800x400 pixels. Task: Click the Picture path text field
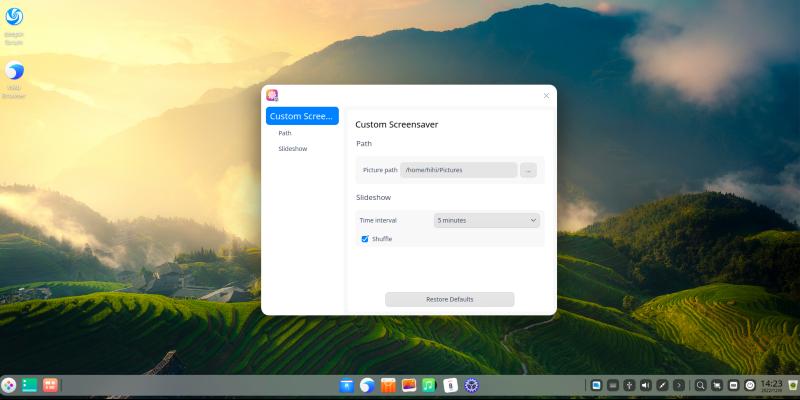[458, 170]
